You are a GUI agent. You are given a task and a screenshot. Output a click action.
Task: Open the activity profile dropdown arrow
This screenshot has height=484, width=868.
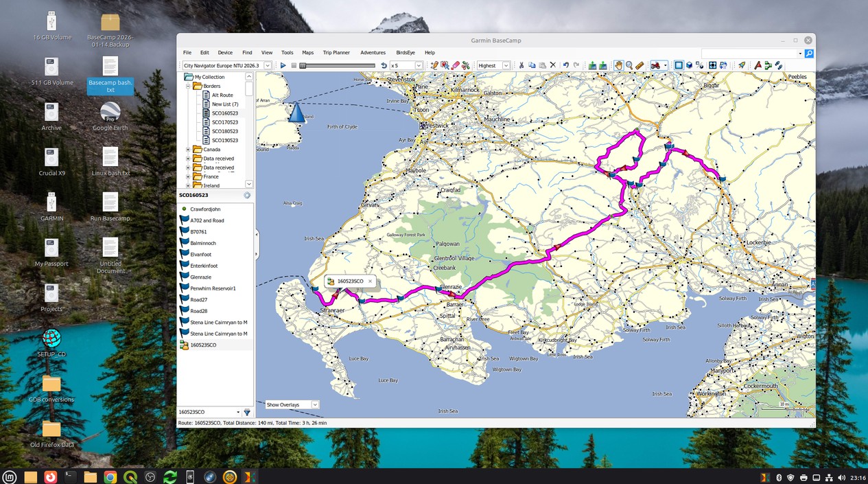666,65
